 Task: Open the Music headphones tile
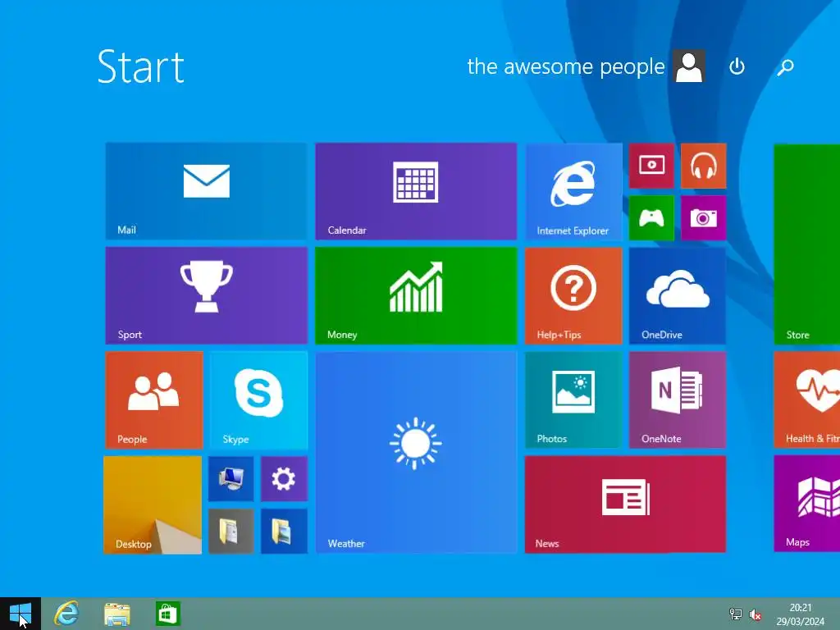pyautogui.click(x=703, y=166)
